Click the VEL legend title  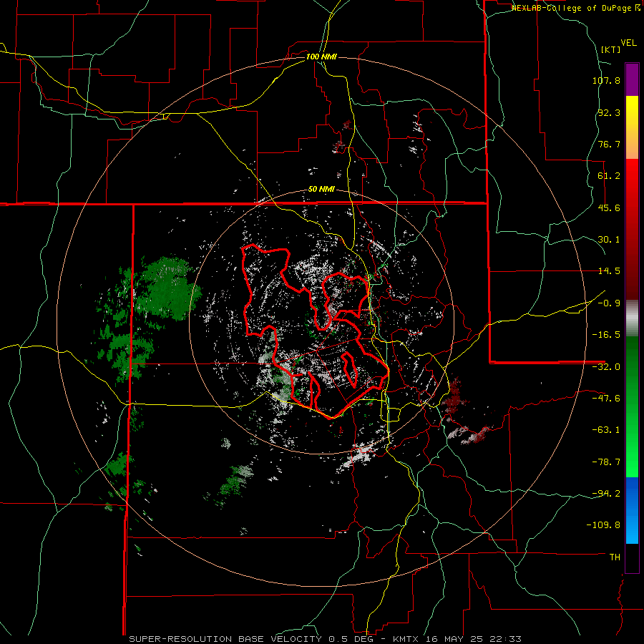coord(629,43)
